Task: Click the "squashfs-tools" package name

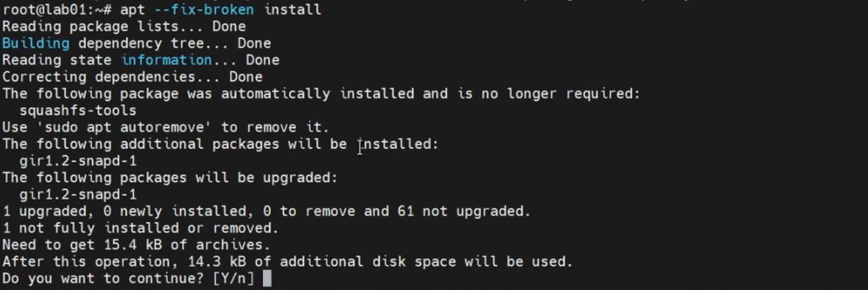Action: coord(78,111)
